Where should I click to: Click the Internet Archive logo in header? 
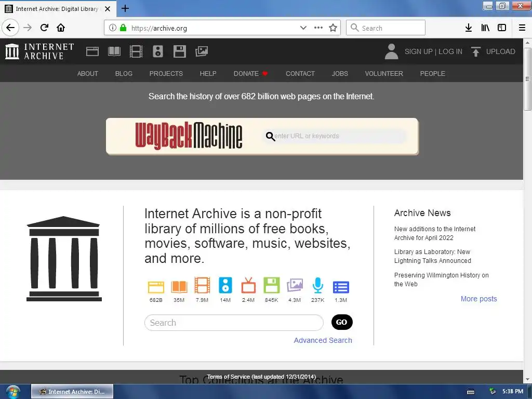39,51
